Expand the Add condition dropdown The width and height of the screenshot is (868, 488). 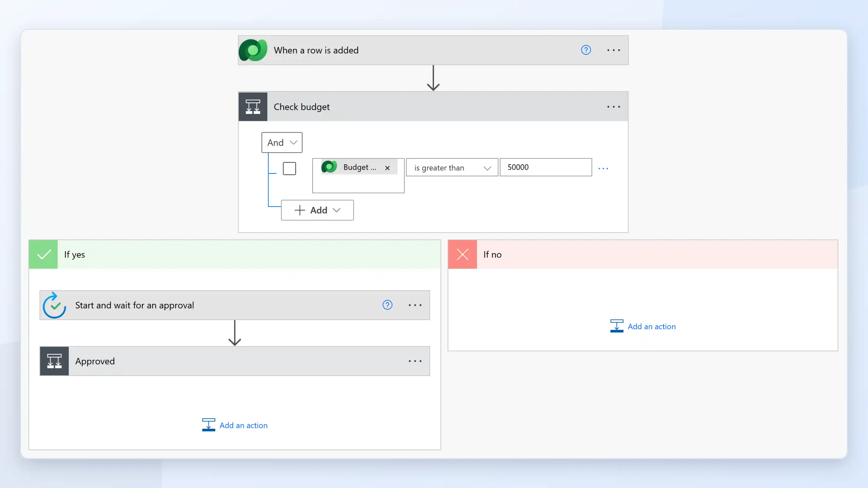coord(317,210)
